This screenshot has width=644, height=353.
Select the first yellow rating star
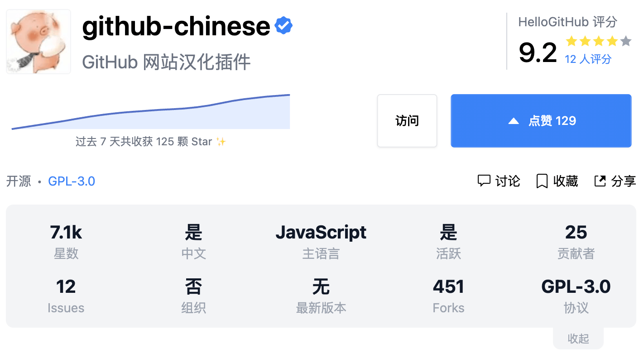[572, 41]
